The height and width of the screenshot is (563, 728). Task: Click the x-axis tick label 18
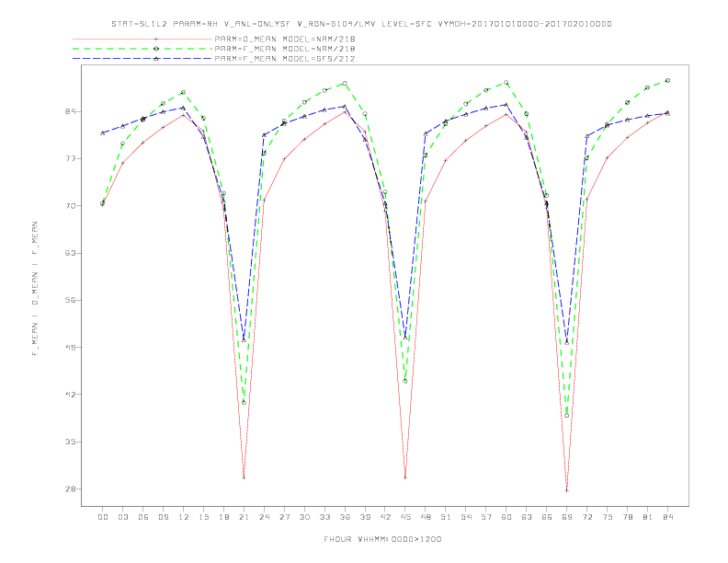[x=223, y=517]
